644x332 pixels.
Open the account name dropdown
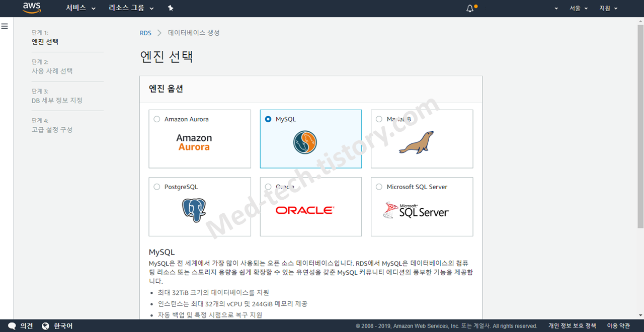click(x=556, y=9)
